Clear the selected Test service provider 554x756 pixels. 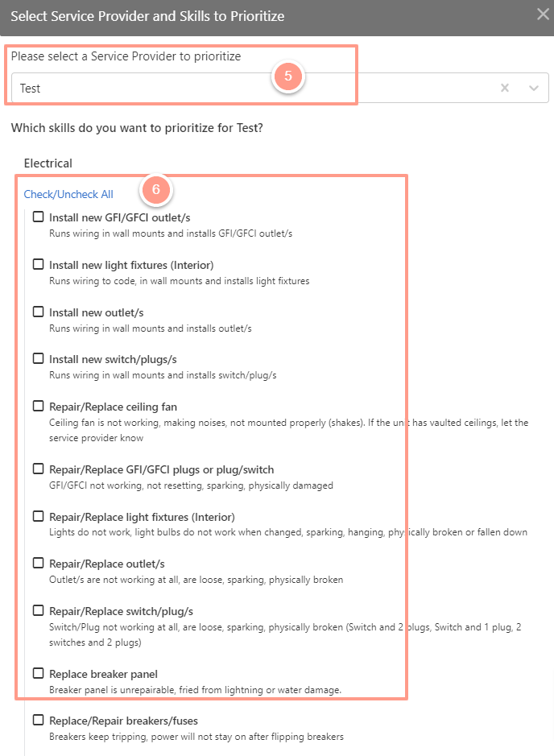click(504, 88)
